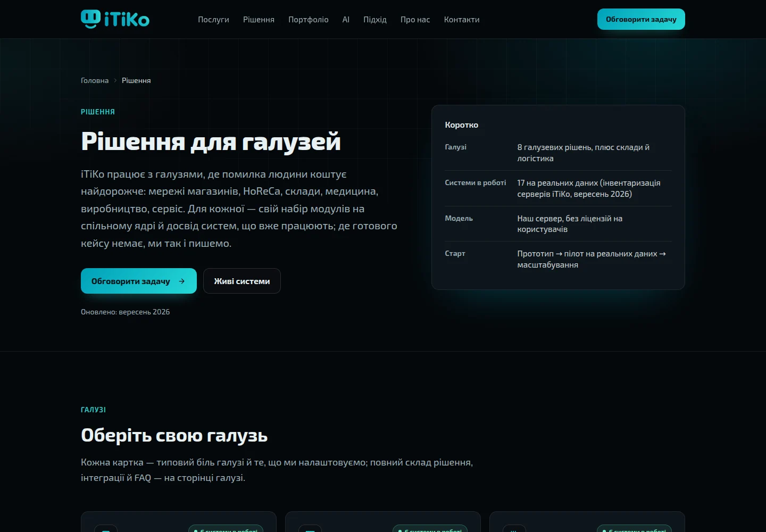766x532 pixels.
Task: Click the heading 'Рішення для галузей'
Action: (x=211, y=142)
